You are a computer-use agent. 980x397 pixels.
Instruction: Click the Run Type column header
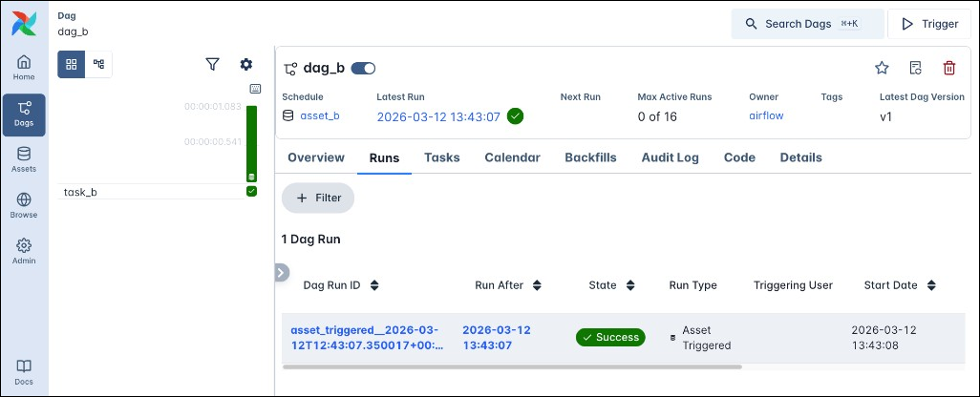693,285
